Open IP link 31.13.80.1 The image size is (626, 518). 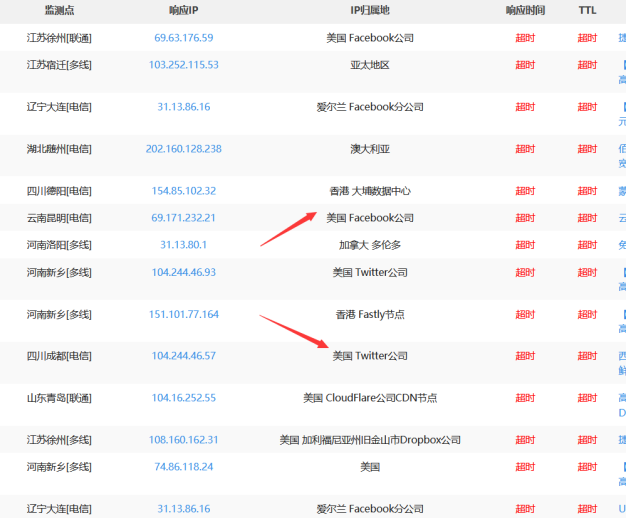pos(184,245)
